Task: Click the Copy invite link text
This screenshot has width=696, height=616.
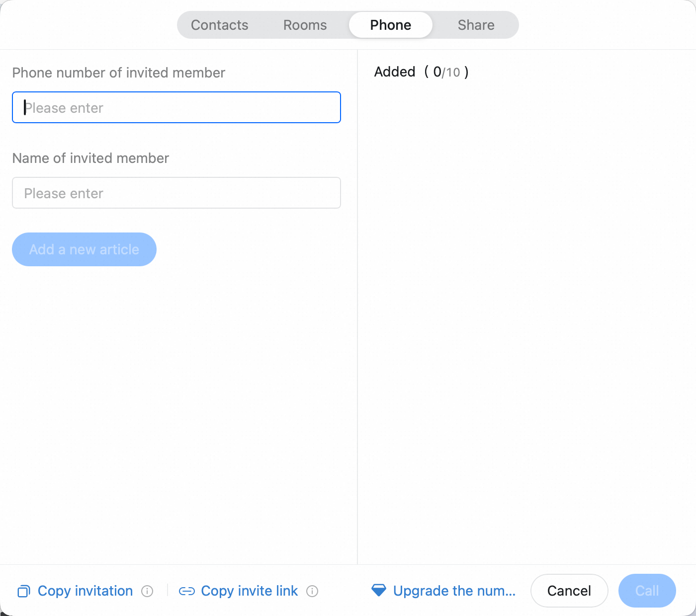Action: coord(249,591)
